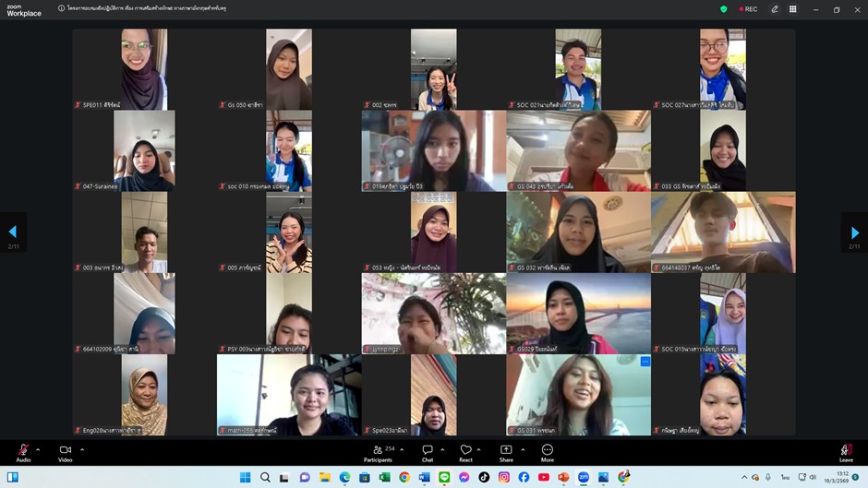Screen dimensions: 868x488
Task: Click the REC recording indicator
Action: coord(746,9)
